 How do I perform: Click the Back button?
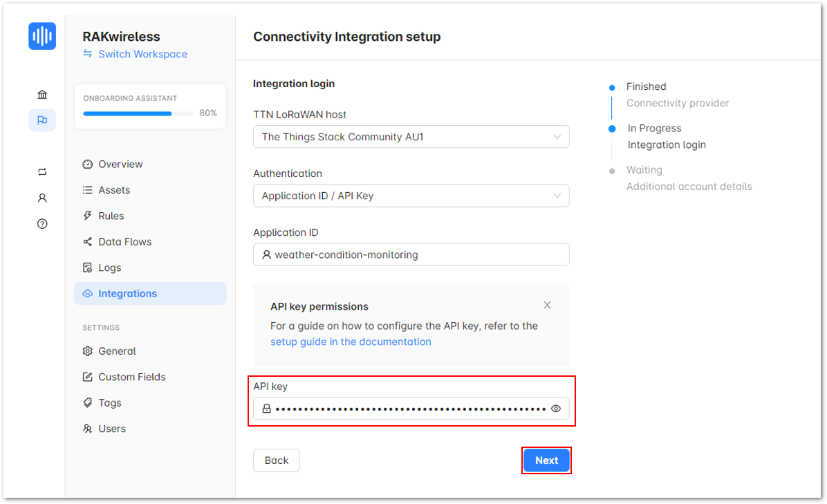[x=277, y=460]
